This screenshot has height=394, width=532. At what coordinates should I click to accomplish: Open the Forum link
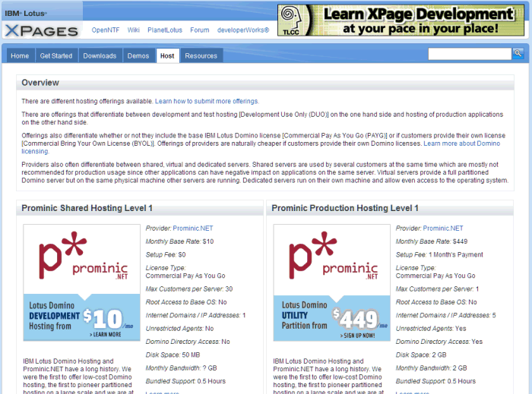pyautogui.click(x=199, y=30)
